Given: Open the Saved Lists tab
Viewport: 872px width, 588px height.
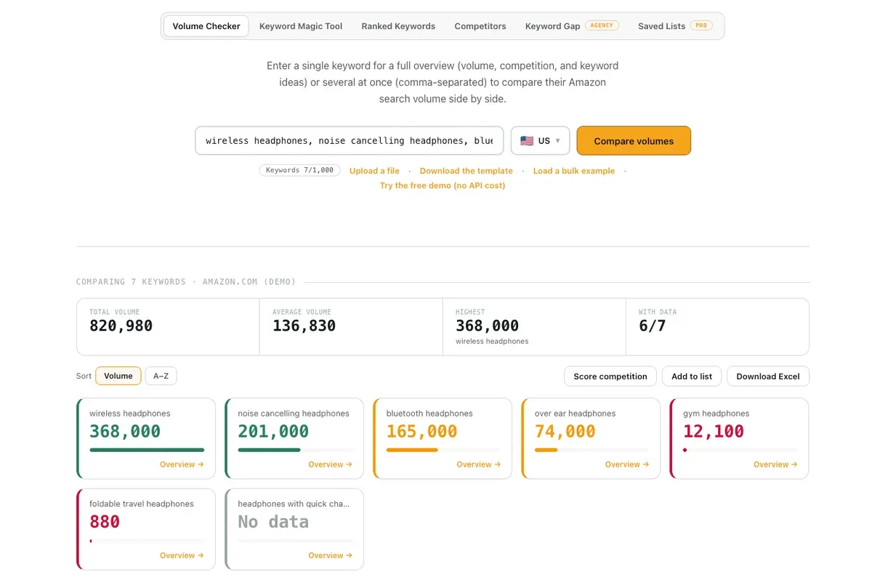Looking at the screenshot, I should 675,26.
